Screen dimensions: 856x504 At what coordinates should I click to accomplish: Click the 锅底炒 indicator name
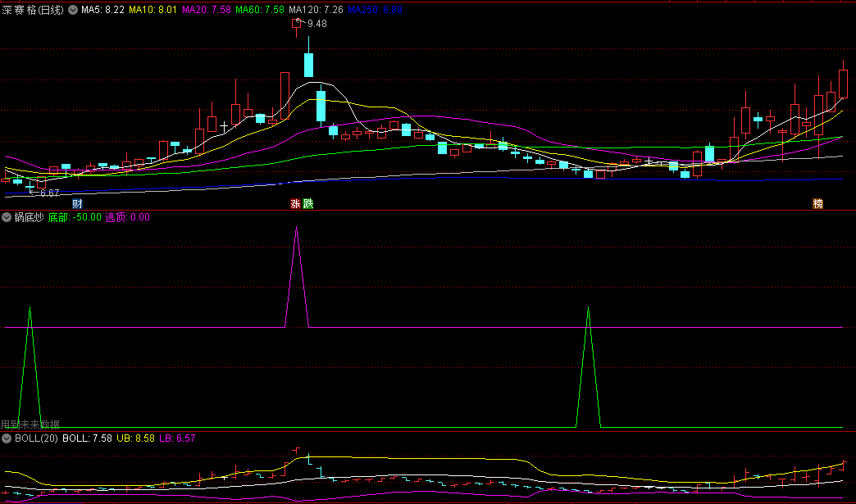click(x=29, y=217)
